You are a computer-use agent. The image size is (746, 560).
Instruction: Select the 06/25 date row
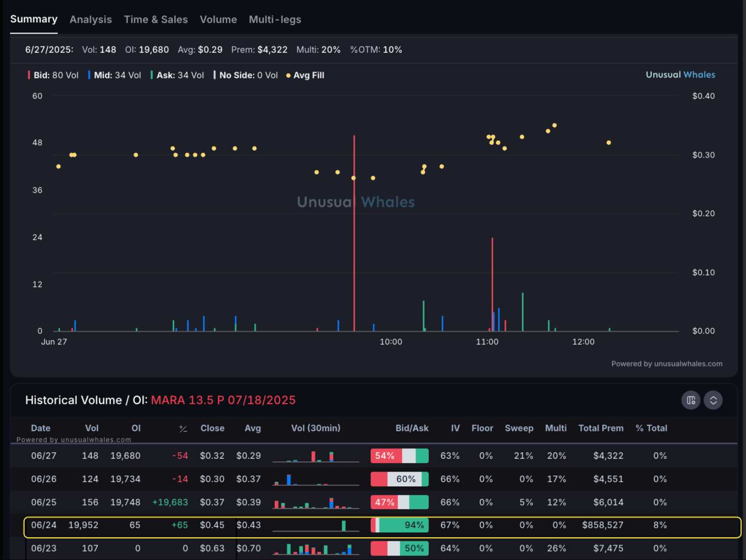click(373, 502)
